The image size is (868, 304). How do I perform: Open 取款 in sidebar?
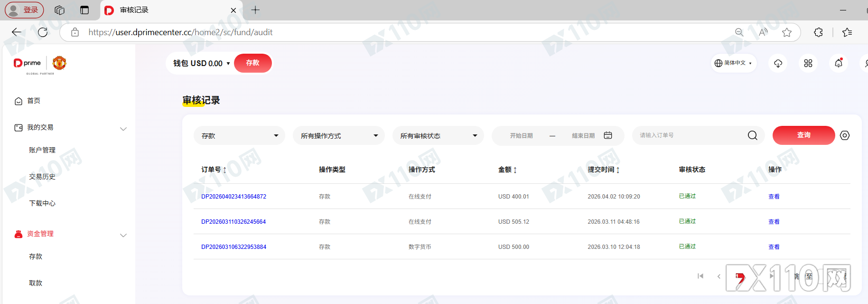[x=36, y=283]
